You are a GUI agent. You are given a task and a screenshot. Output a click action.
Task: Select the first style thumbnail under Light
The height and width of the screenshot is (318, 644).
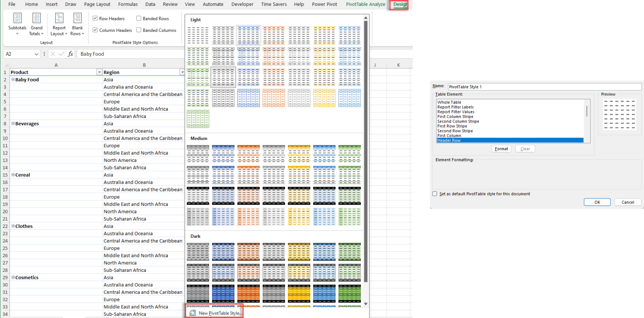[198, 35]
